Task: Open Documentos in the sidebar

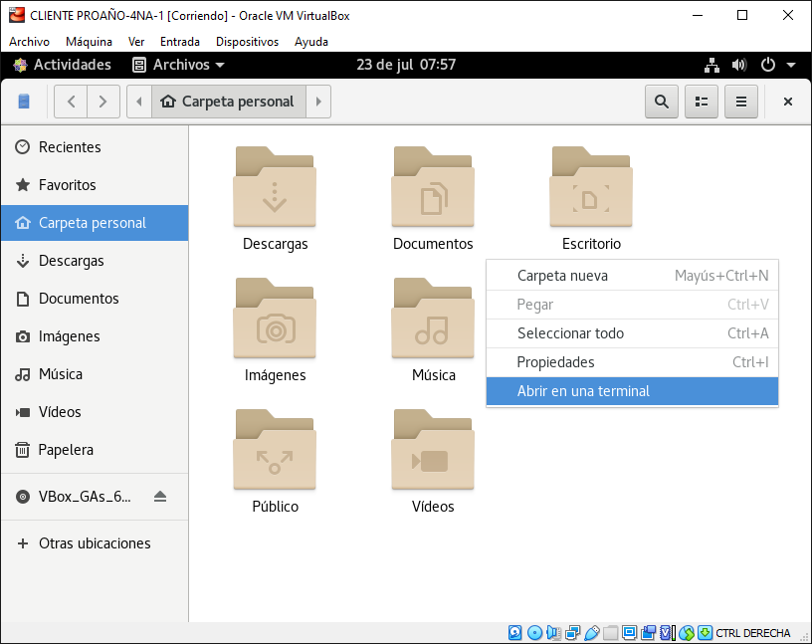Action: coord(95,299)
